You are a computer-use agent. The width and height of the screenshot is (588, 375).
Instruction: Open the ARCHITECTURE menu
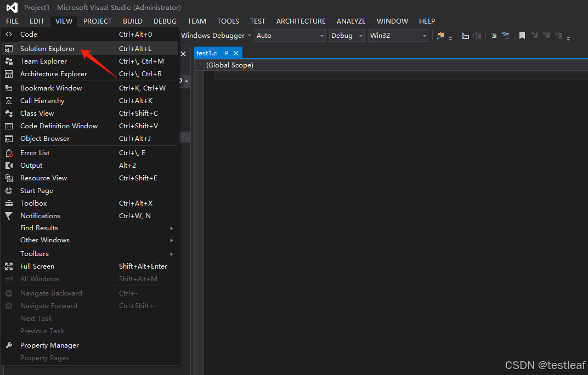[x=301, y=21]
